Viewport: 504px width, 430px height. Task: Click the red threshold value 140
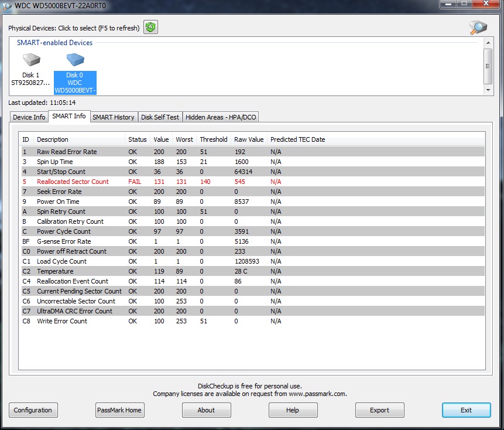click(205, 182)
